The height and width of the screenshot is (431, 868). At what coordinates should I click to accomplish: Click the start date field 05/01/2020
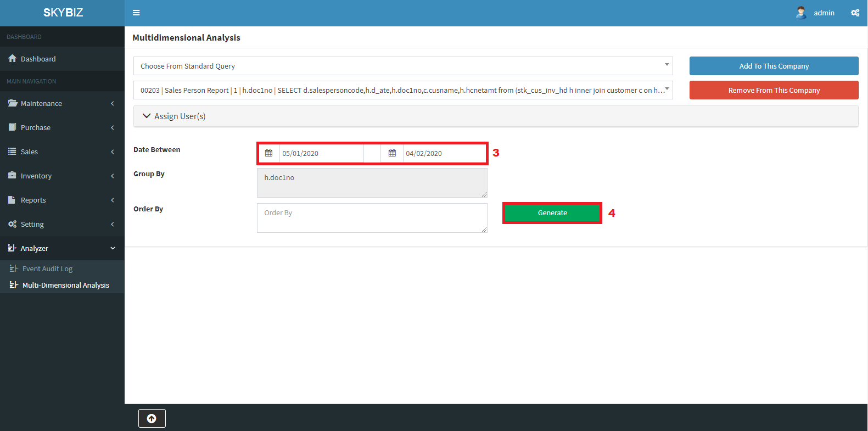tap(321, 153)
